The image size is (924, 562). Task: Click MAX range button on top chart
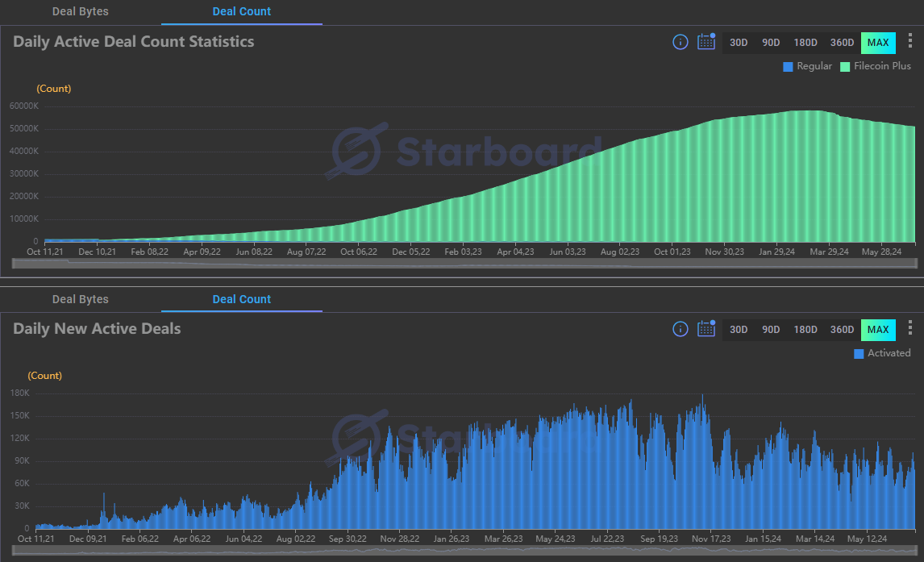[x=878, y=43]
